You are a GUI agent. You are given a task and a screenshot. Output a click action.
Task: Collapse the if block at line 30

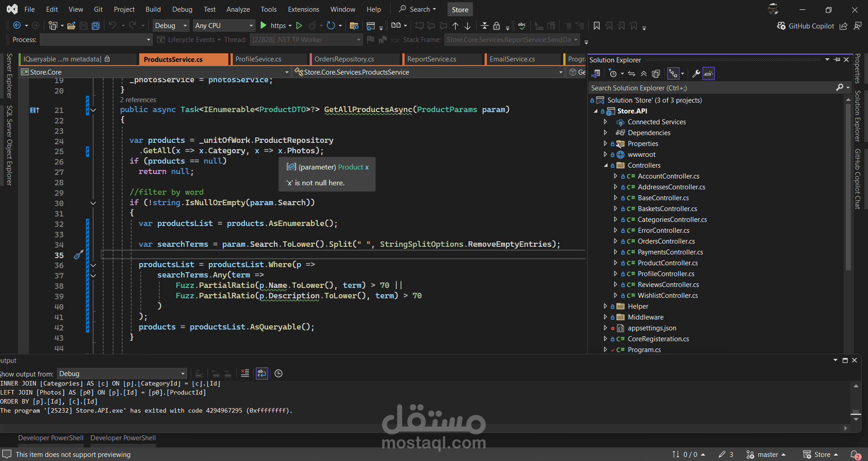[x=93, y=203]
